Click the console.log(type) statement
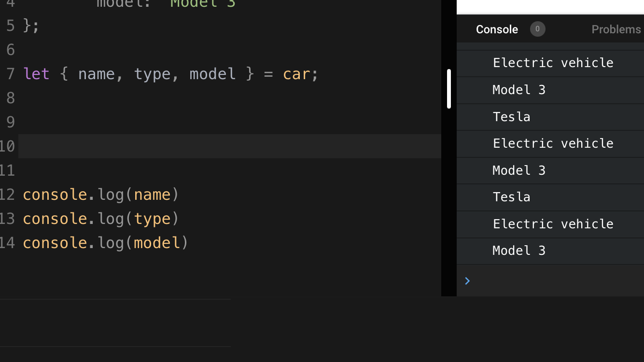The width and height of the screenshot is (644, 362). coord(101,219)
